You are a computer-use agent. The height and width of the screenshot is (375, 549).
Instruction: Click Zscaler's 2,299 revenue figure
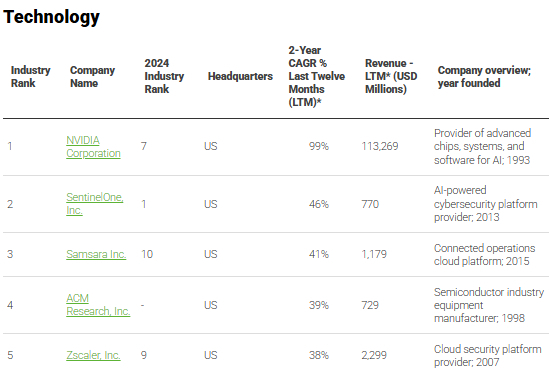[x=374, y=355]
